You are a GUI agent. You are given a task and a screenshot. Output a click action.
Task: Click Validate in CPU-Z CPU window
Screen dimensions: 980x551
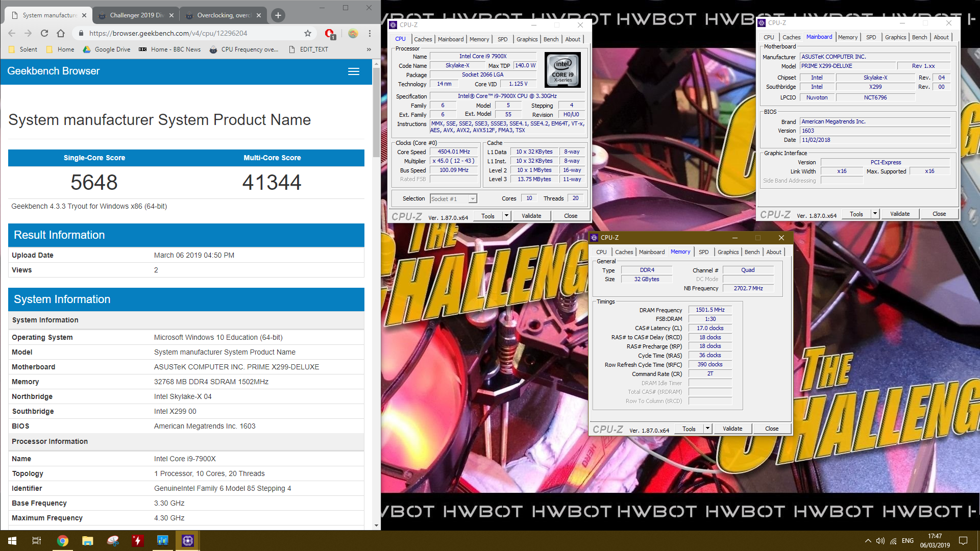click(x=531, y=216)
